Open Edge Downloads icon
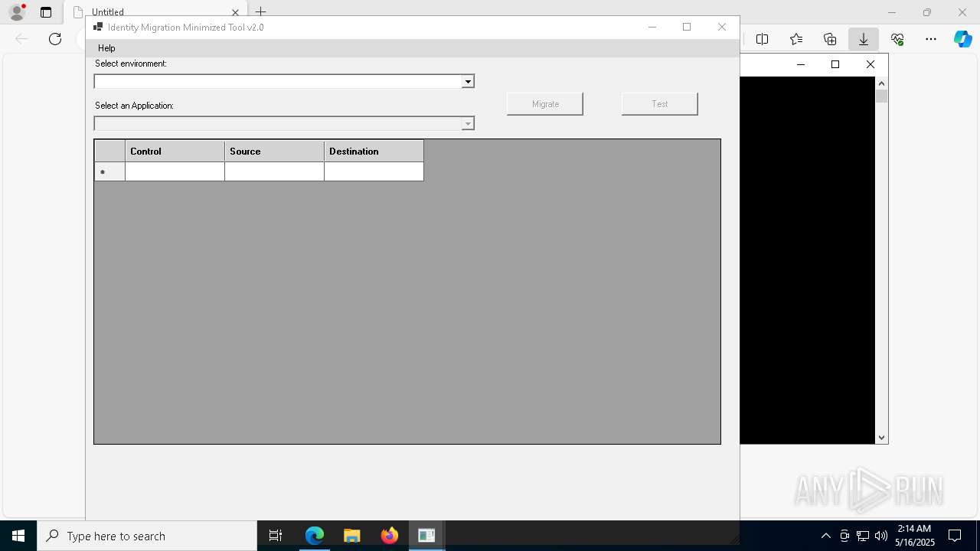 (864, 39)
